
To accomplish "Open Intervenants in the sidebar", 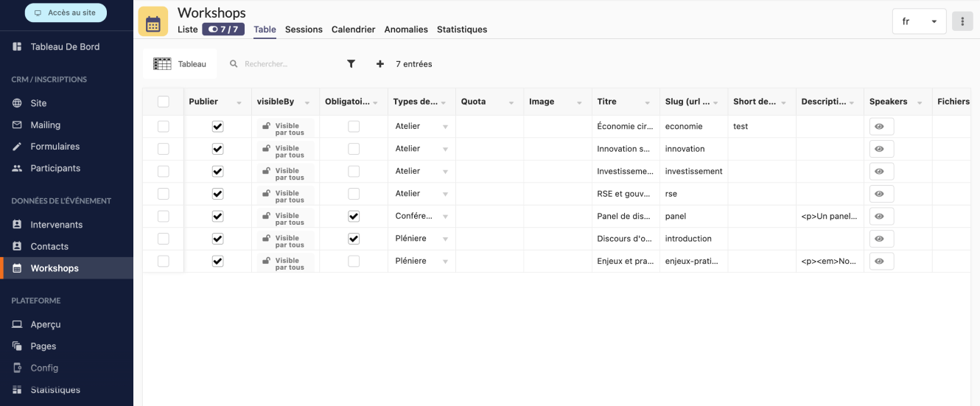I will pos(56,225).
